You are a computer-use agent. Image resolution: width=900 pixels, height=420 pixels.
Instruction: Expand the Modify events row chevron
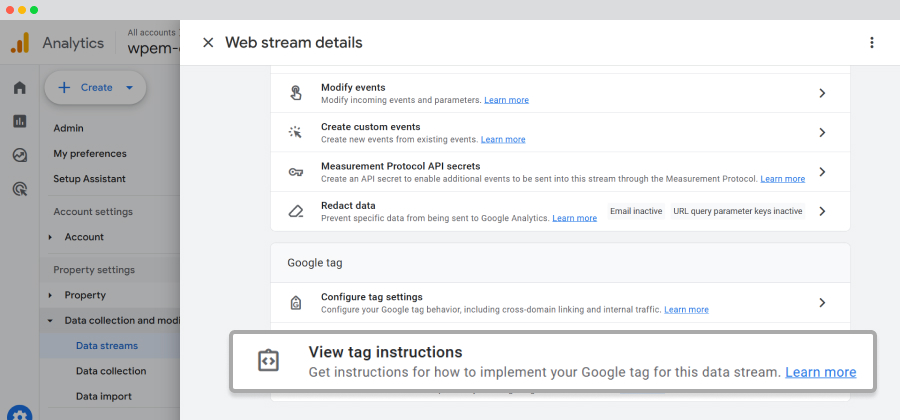tap(822, 93)
